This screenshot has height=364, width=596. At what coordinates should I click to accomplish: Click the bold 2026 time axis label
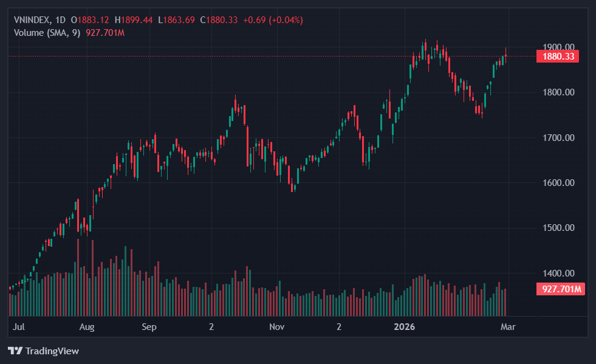(404, 327)
